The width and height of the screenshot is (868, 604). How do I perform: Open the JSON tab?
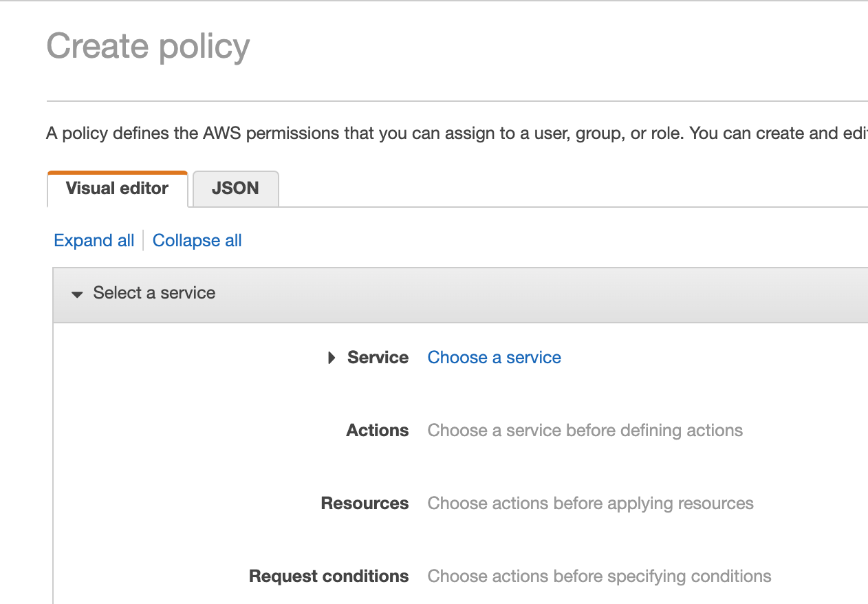click(235, 189)
